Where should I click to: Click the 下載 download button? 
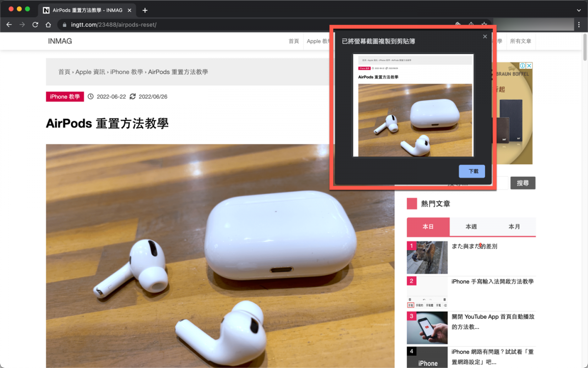point(472,171)
